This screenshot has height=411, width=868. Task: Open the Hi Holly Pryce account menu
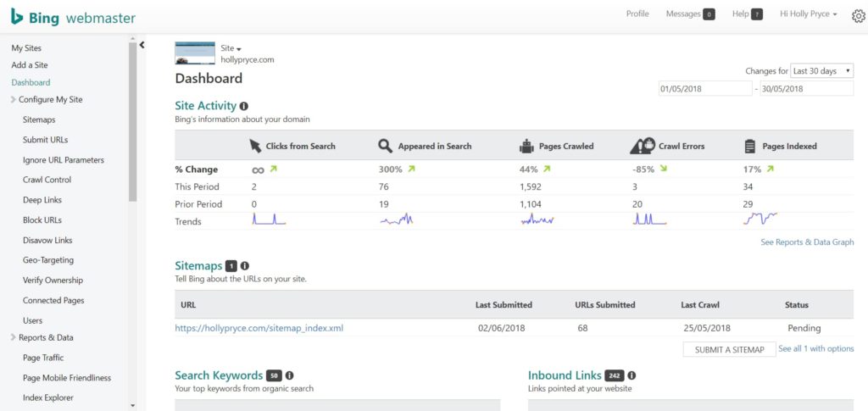point(808,14)
